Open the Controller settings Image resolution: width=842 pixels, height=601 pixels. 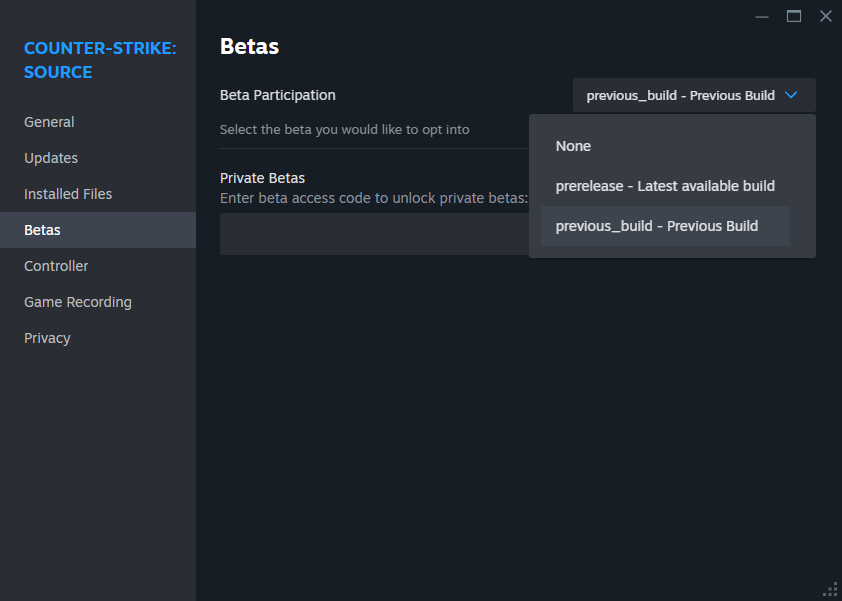click(x=98, y=266)
